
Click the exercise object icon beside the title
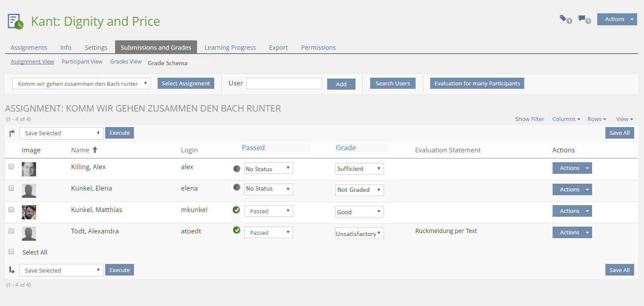tap(15, 21)
